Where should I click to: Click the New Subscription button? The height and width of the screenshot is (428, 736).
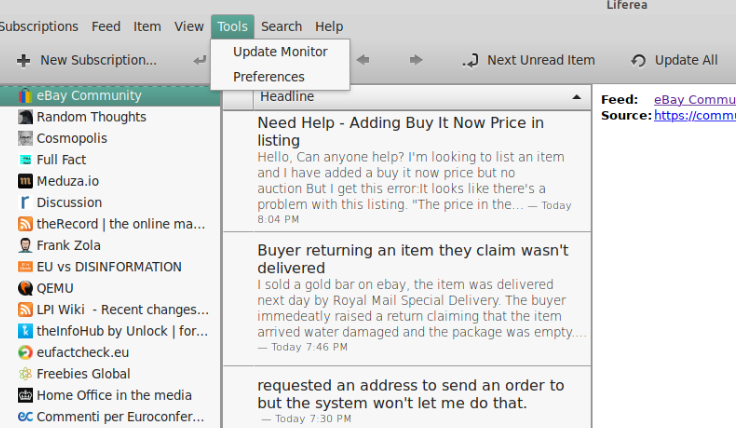pos(87,60)
